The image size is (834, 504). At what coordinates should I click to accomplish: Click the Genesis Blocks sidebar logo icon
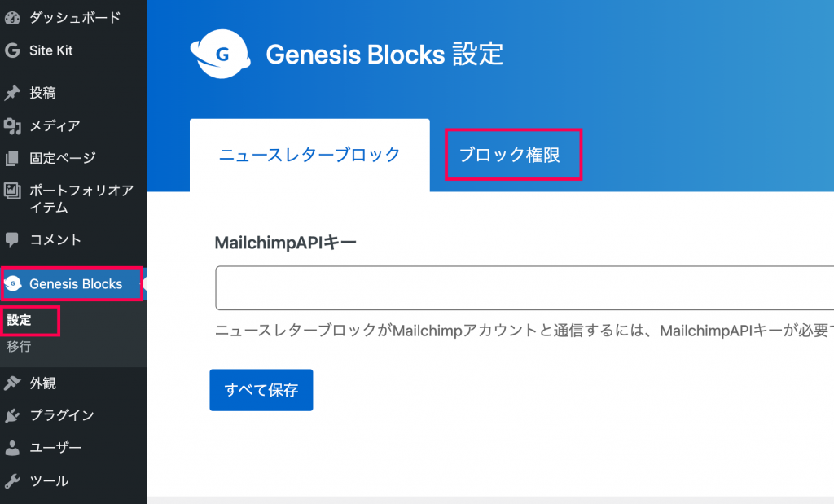click(x=13, y=284)
